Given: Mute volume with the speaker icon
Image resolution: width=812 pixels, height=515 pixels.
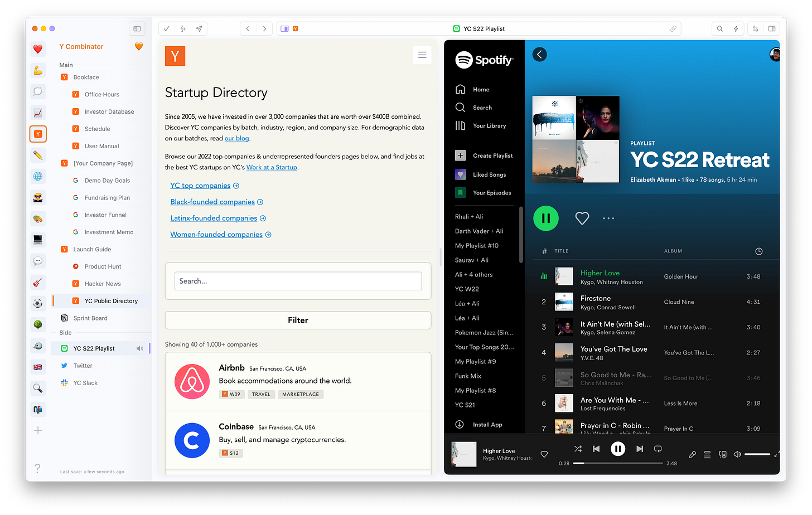Looking at the screenshot, I should tap(737, 454).
